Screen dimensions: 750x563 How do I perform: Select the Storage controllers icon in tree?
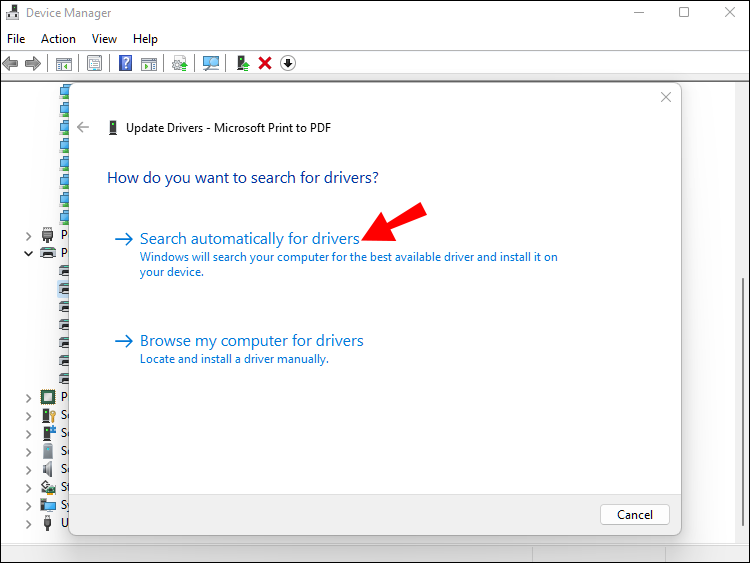coord(48,487)
